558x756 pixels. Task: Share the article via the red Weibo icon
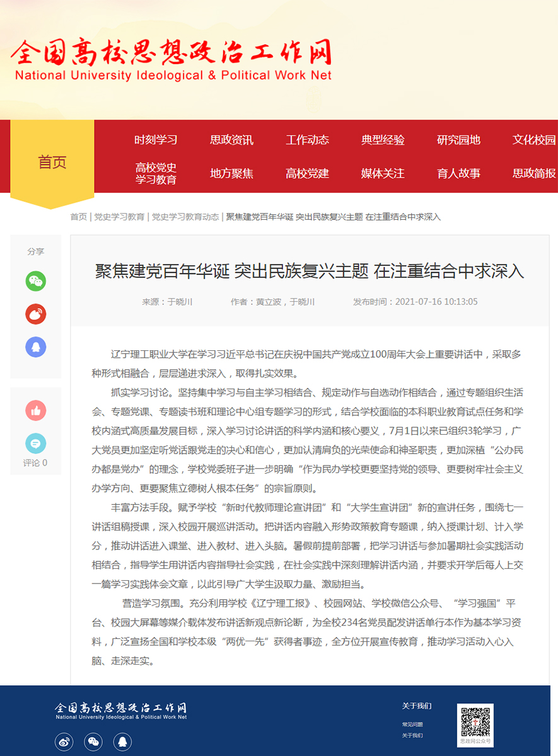36,314
